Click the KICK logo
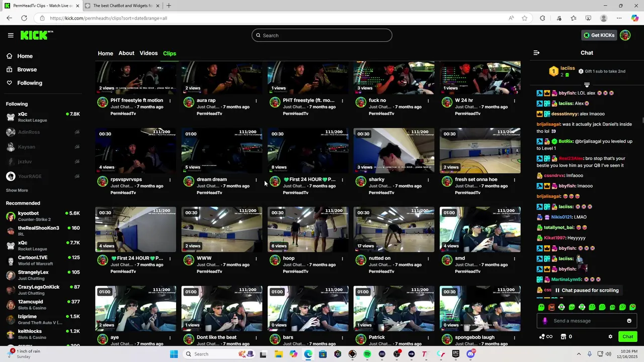The width and height of the screenshot is (644, 362). coord(36,35)
